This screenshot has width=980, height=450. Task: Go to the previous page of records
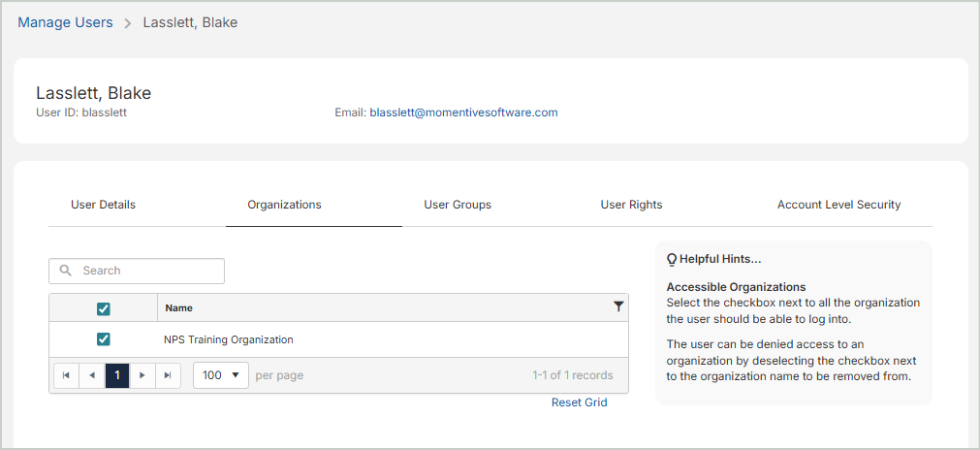[x=92, y=375]
